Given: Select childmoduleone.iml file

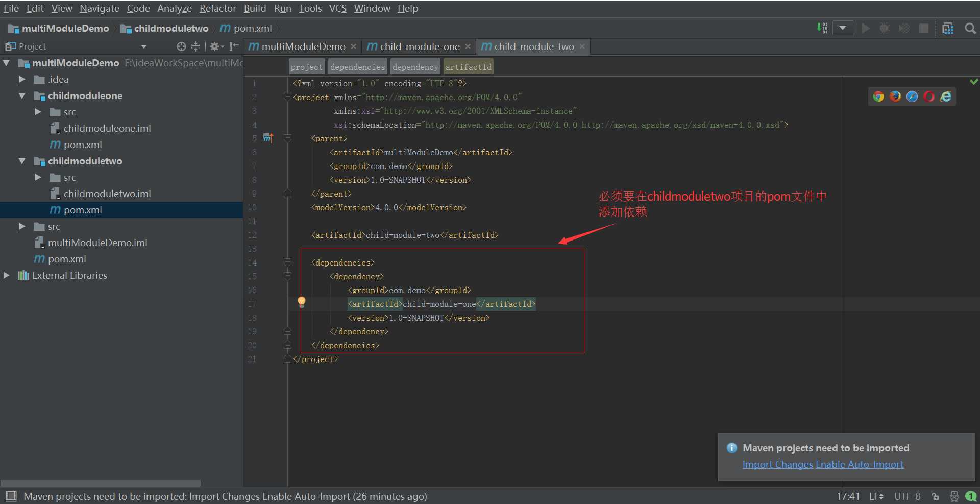Looking at the screenshot, I should point(107,128).
